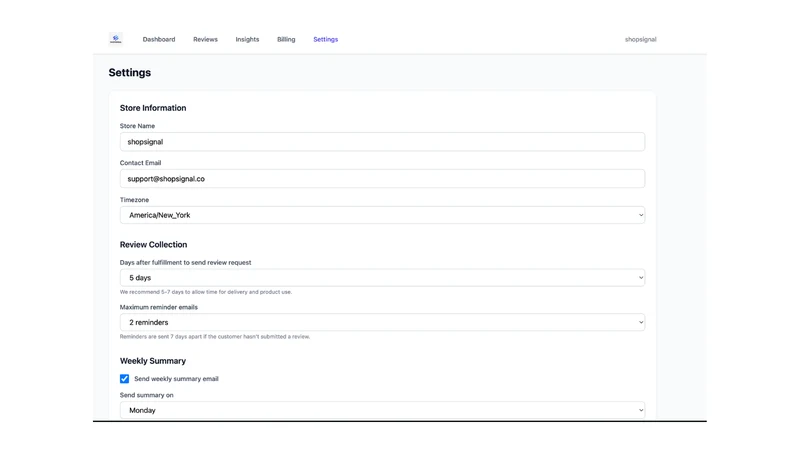Click the 'Send weekly summary email' label
Viewport: 800px width, 450px height.
[176, 379]
